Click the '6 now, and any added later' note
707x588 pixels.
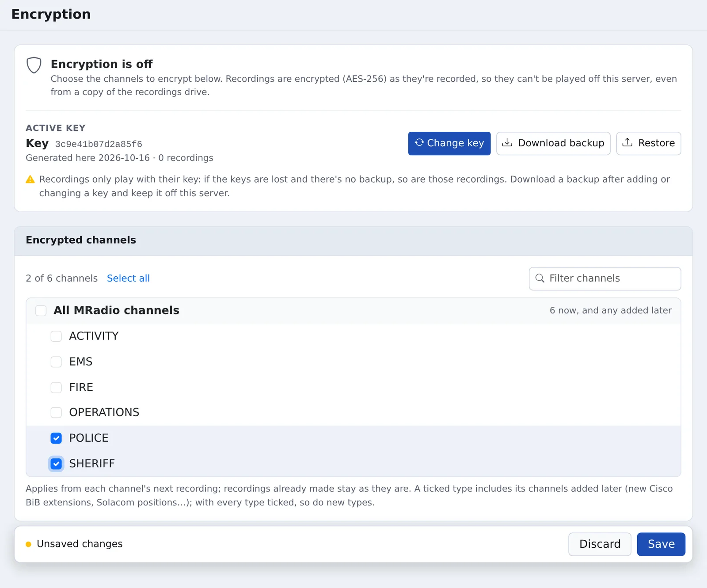[610, 310]
